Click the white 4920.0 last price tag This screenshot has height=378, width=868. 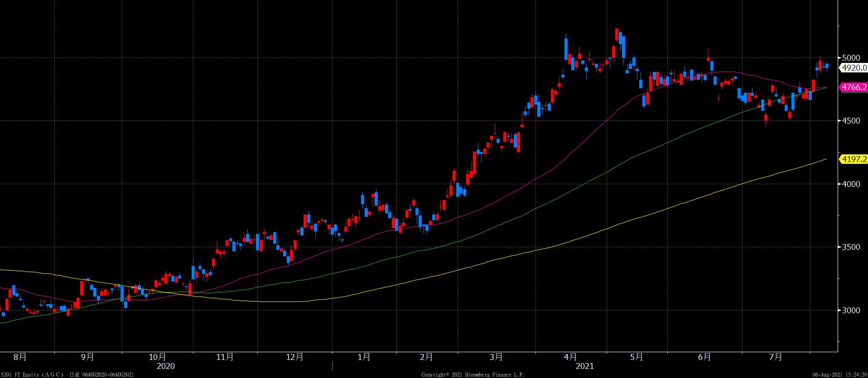pos(854,68)
